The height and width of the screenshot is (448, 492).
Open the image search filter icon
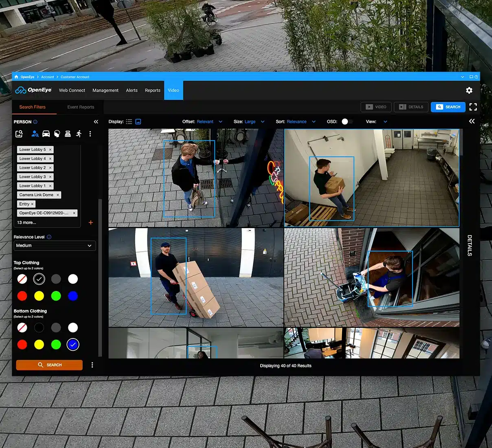click(19, 134)
